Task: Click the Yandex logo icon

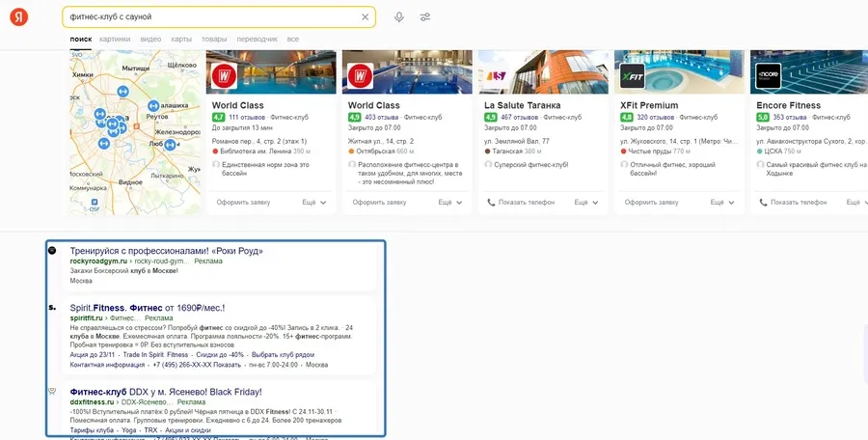Action: [x=19, y=17]
